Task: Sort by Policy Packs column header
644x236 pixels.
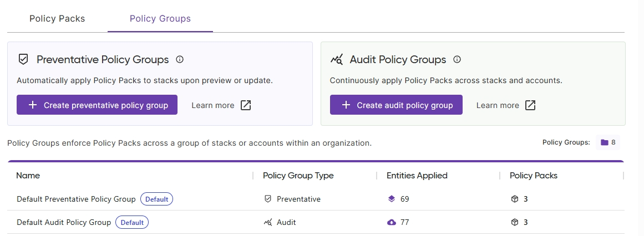Action: [x=534, y=176]
